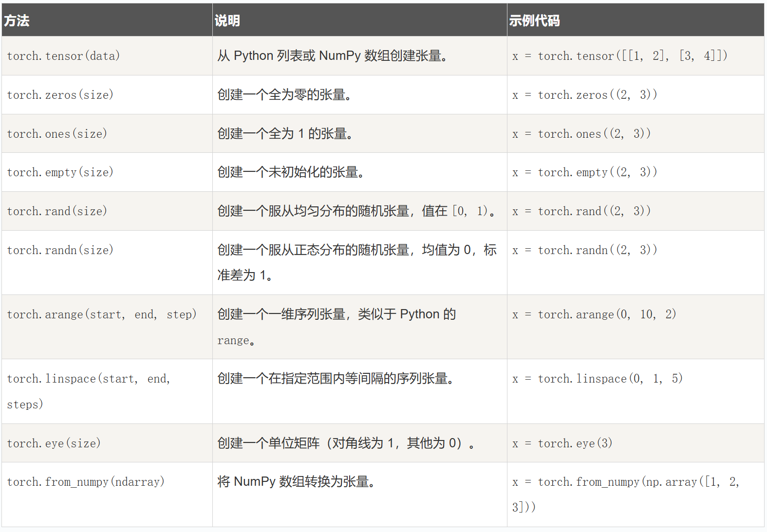Screen dimensions: 767x532
Task: Click the torch.arange(0, 10, 2) example
Action: 594,314
